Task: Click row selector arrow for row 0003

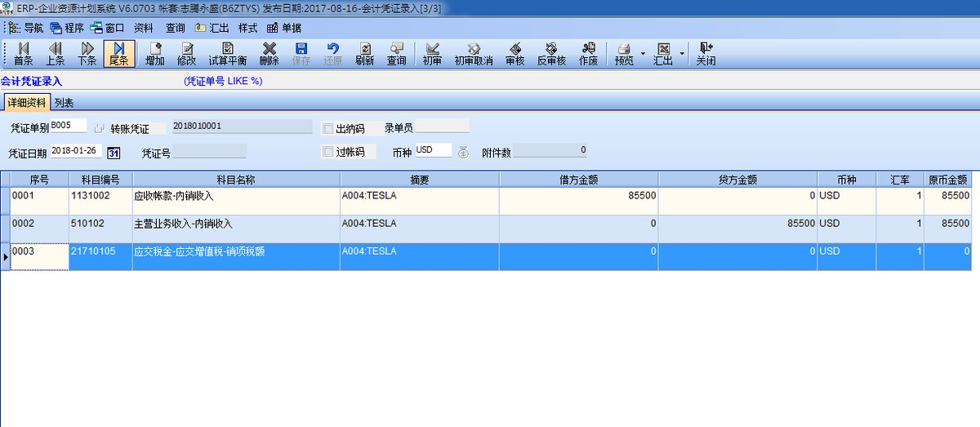Action: (x=5, y=256)
